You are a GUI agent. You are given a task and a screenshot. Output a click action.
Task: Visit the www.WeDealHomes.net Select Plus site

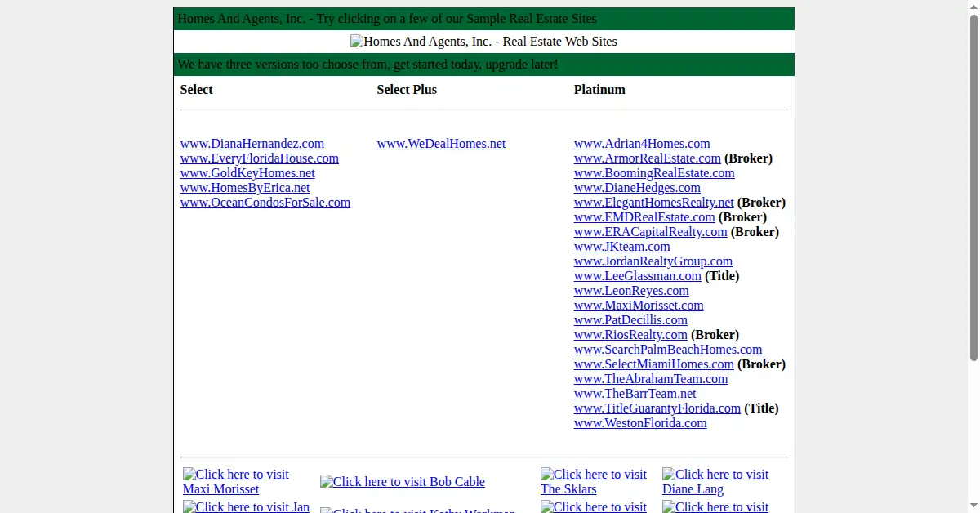click(441, 144)
